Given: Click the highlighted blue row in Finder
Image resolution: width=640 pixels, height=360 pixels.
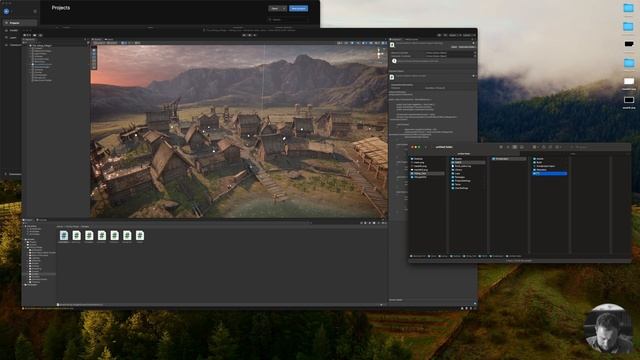Looking at the screenshot, I should point(549,173).
